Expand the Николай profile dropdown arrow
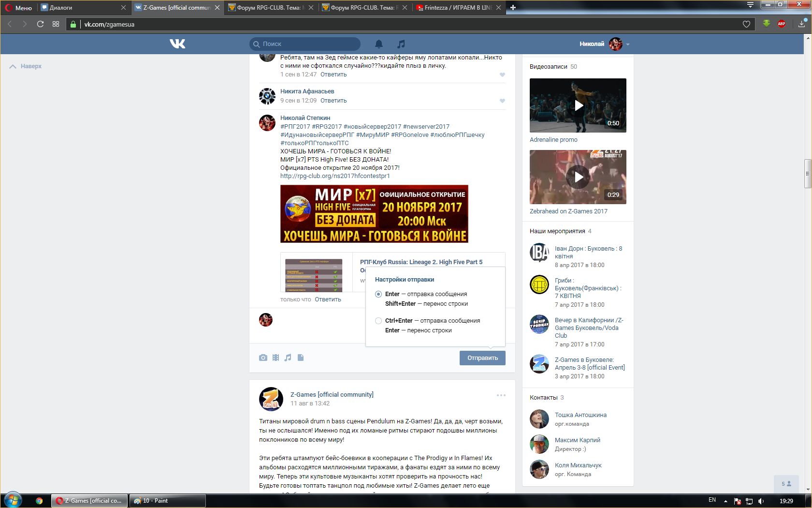 point(628,45)
